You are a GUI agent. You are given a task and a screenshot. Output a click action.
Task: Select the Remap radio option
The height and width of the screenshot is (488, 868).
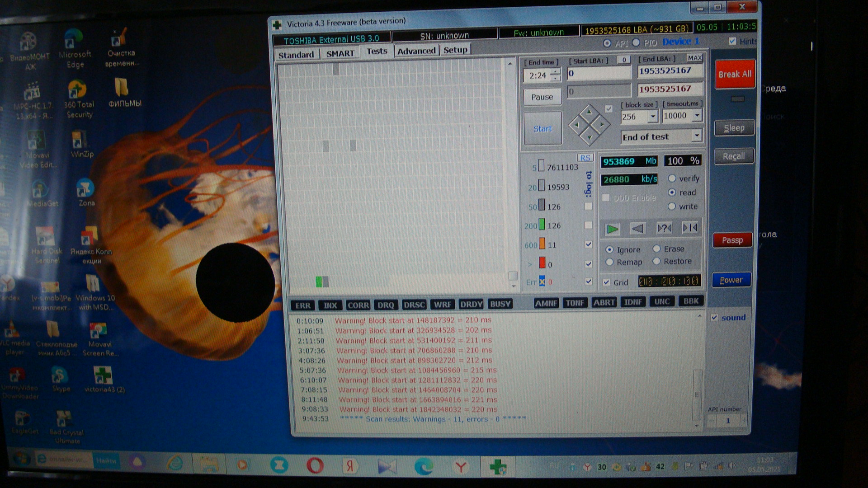click(x=609, y=263)
